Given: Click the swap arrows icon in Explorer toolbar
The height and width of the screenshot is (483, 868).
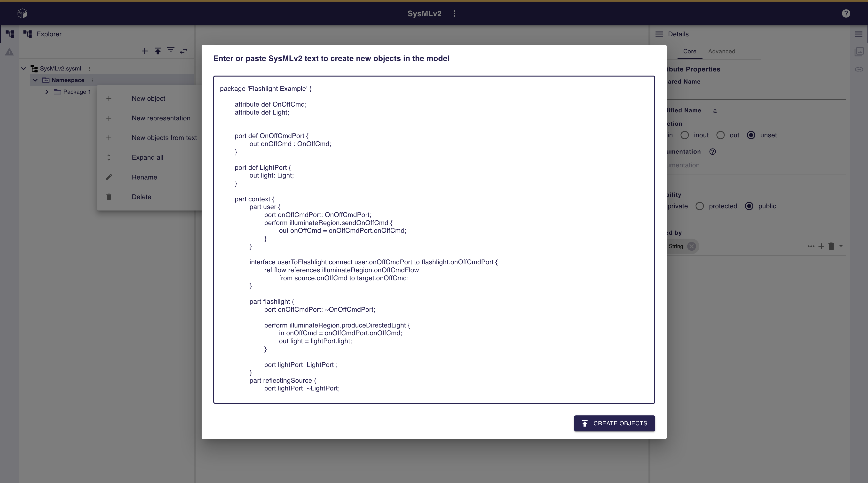Looking at the screenshot, I should (184, 51).
